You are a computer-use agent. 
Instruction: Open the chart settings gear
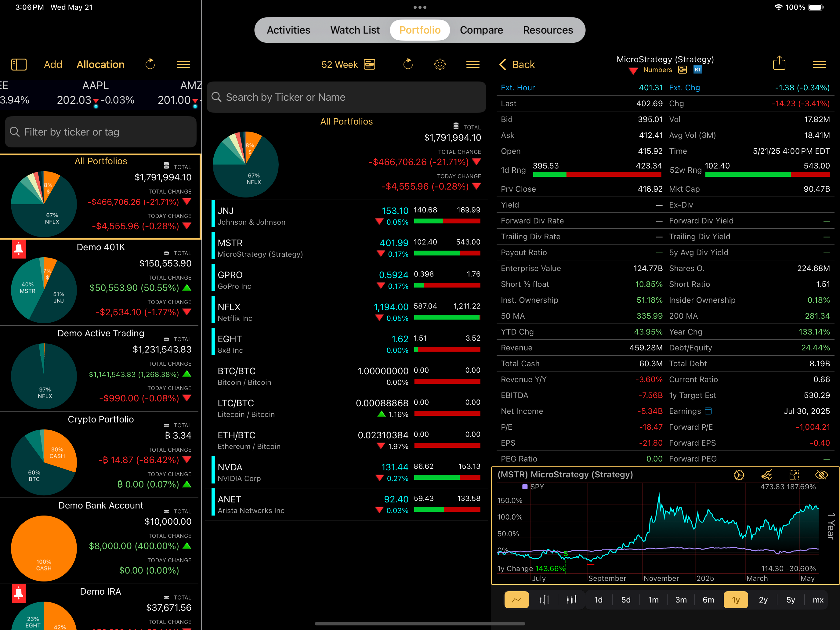pos(739,475)
